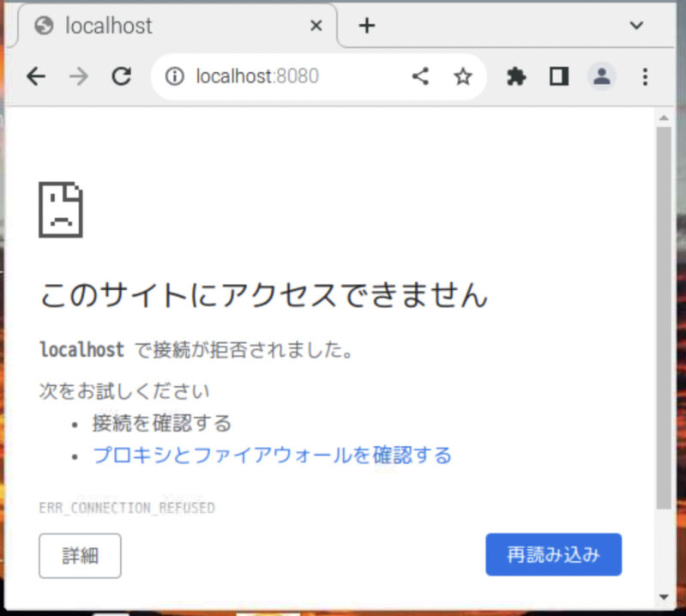Open Chrome's three-dot menu

(646, 77)
